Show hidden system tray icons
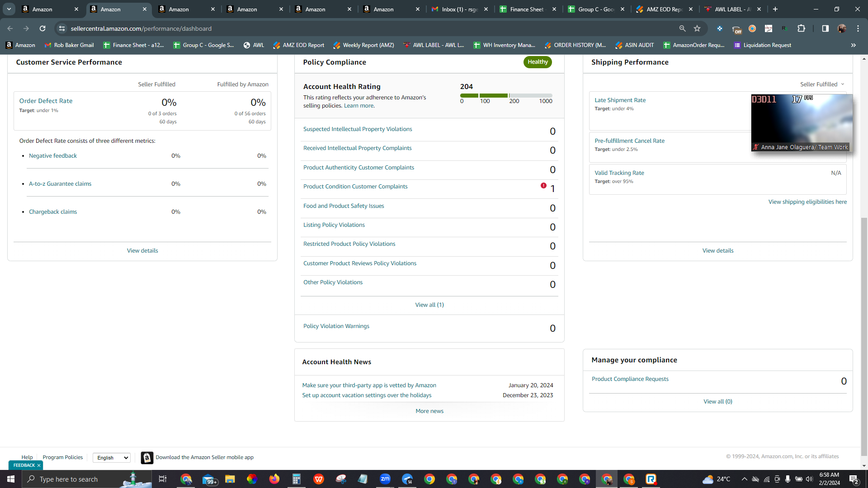Viewport: 868px width, 488px height. point(744,479)
